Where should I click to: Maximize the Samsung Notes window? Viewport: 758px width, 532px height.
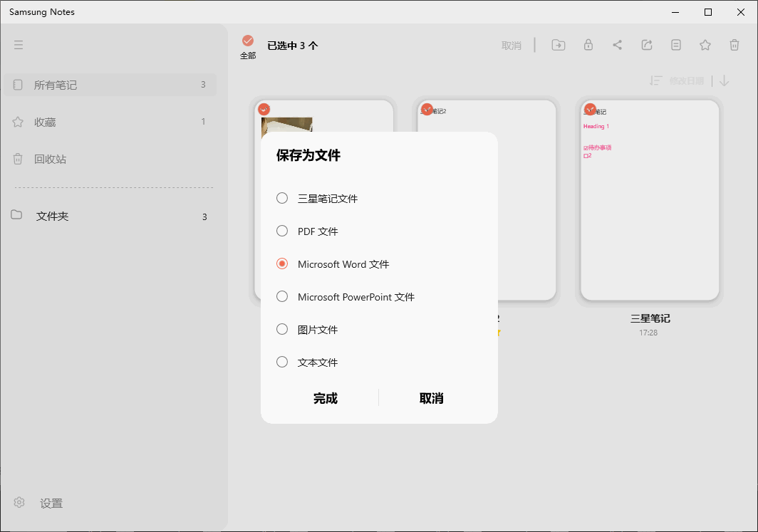(707, 12)
